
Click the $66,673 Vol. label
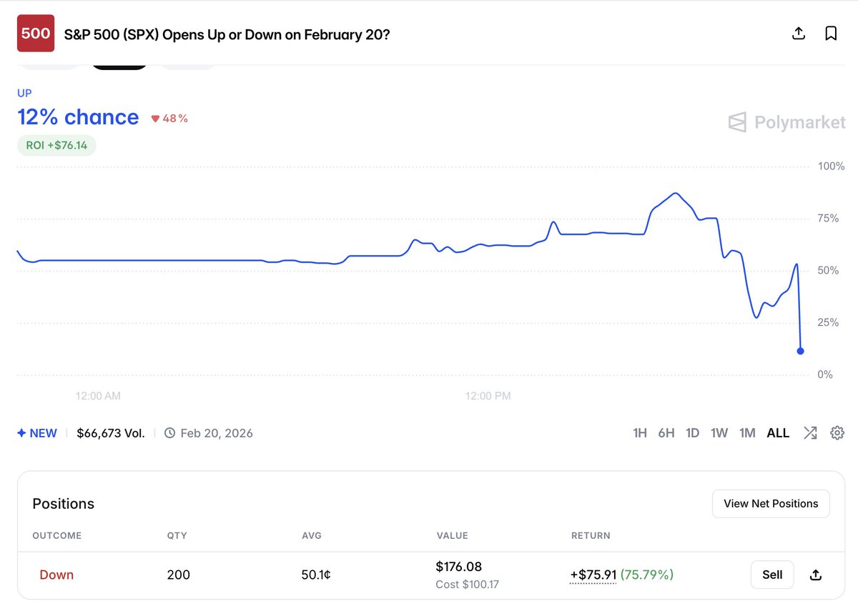coord(111,433)
